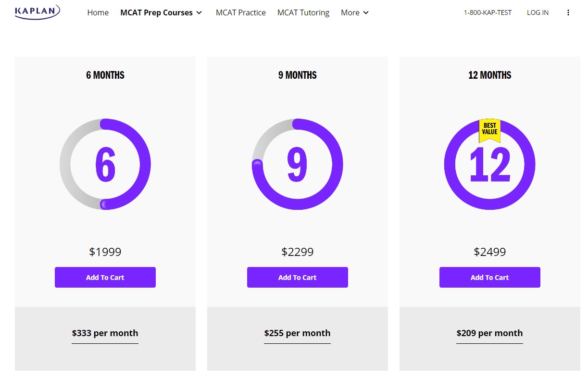Open the three-dot overflow menu
Screen dimensions: 588x376
pyautogui.click(x=568, y=12)
